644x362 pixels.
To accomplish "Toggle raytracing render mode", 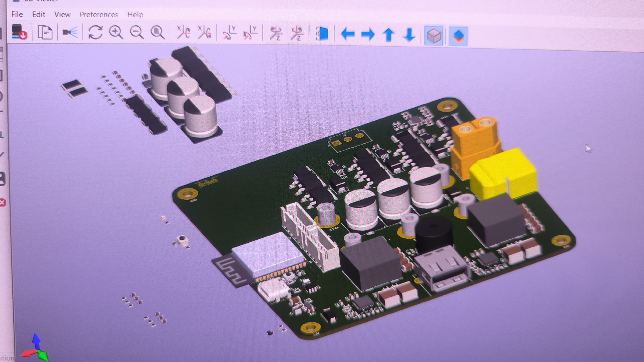I will click(x=70, y=32).
